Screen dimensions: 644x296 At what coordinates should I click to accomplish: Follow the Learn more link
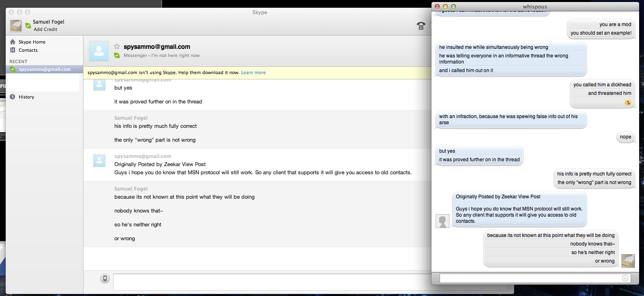coord(253,72)
